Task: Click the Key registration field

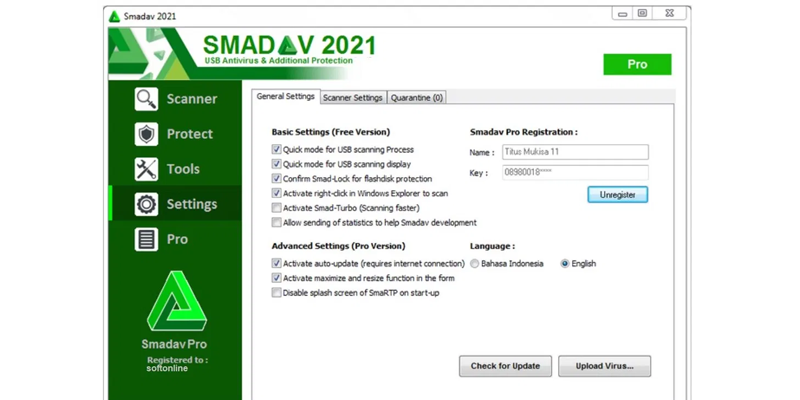Action: [x=576, y=172]
